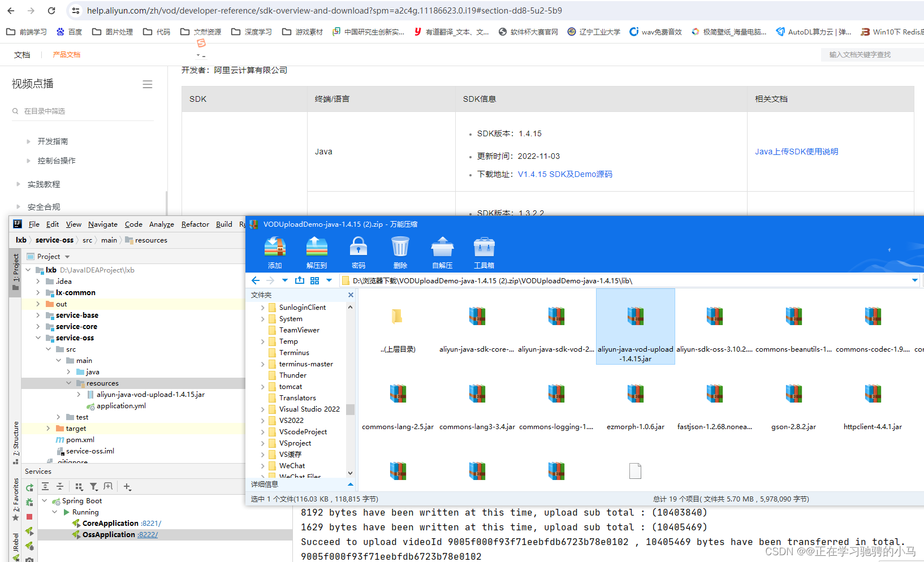Image resolution: width=924 pixels, height=562 pixels.
Task: Click the Open in New Tab icon in Services
Action: click(x=108, y=486)
